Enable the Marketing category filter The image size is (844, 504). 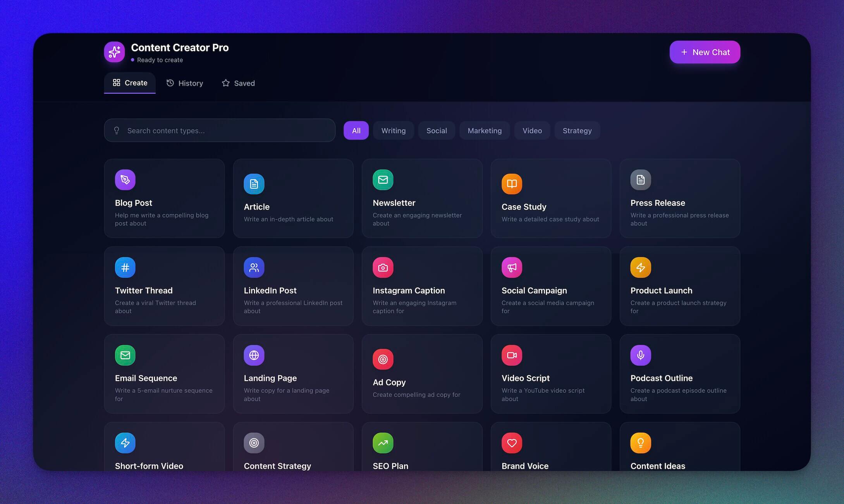click(484, 131)
